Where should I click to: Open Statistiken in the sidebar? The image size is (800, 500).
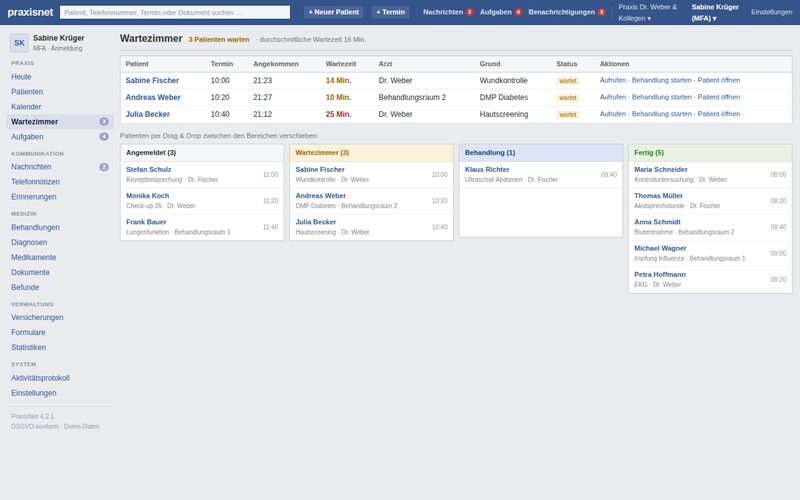tap(59, 347)
